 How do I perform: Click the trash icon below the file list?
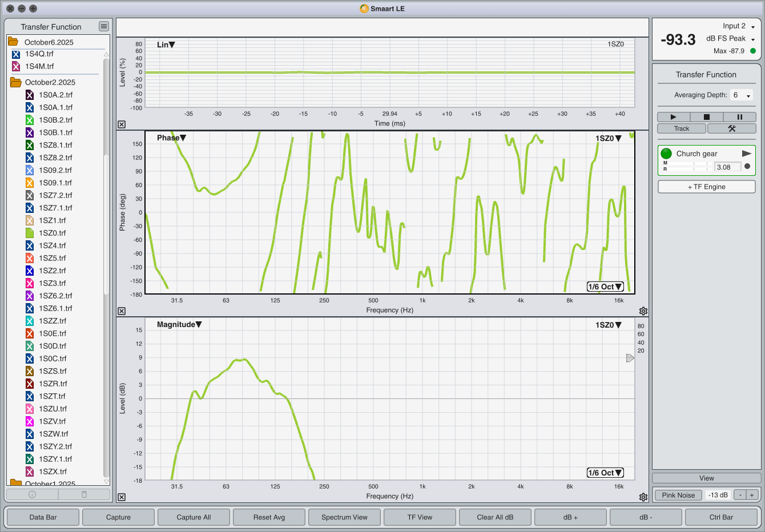coord(84,494)
